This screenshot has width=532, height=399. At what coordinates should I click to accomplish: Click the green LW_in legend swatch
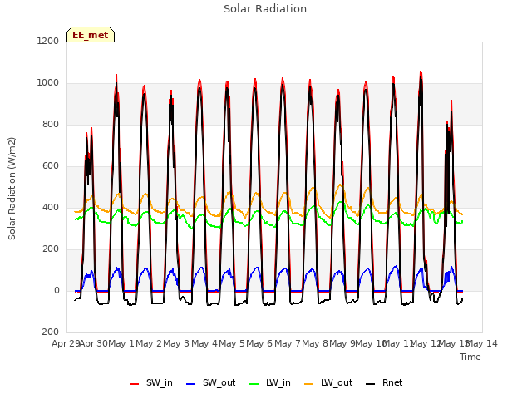tap(254, 384)
